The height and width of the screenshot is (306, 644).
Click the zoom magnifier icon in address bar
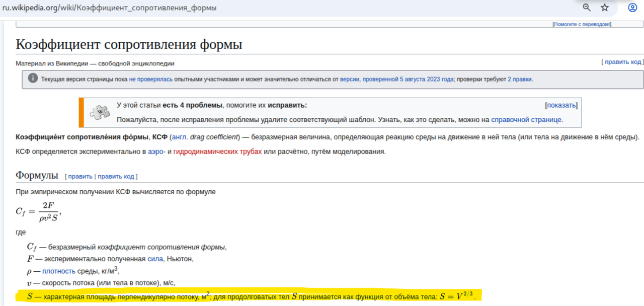tap(587, 8)
